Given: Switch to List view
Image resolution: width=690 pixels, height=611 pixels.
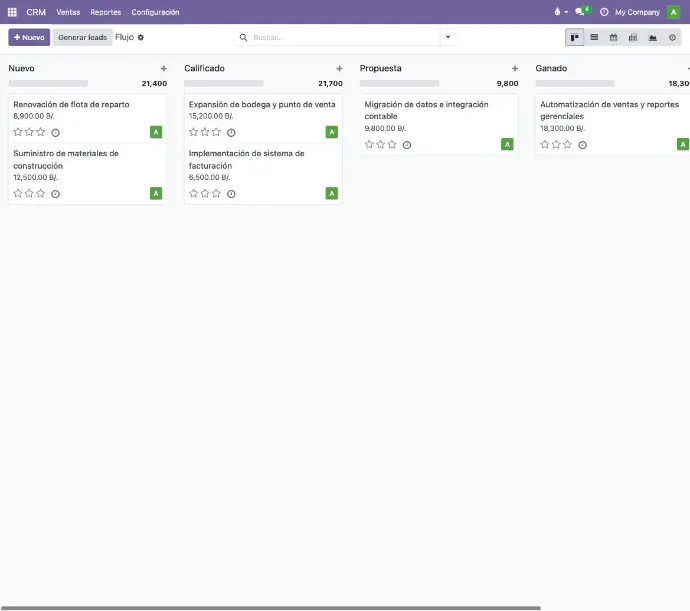Looking at the screenshot, I should tap(594, 37).
